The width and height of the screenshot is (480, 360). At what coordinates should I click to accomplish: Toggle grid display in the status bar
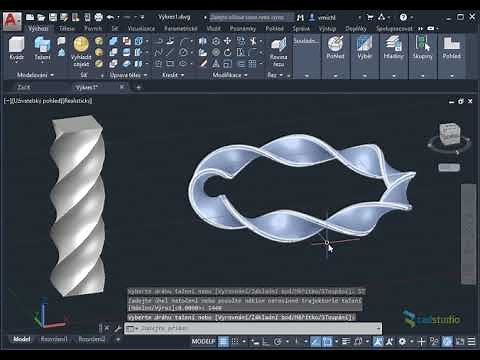click(223, 341)
